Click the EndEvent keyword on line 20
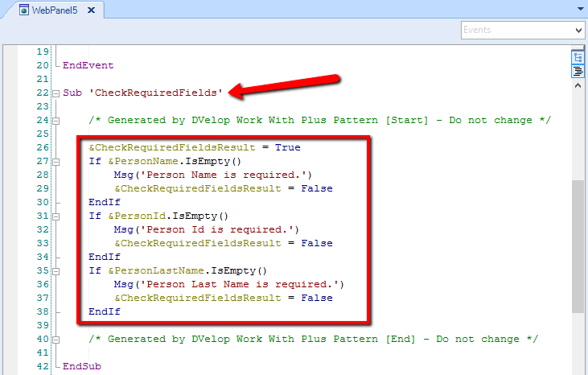 pyautogui.click(x=88, y=65)
